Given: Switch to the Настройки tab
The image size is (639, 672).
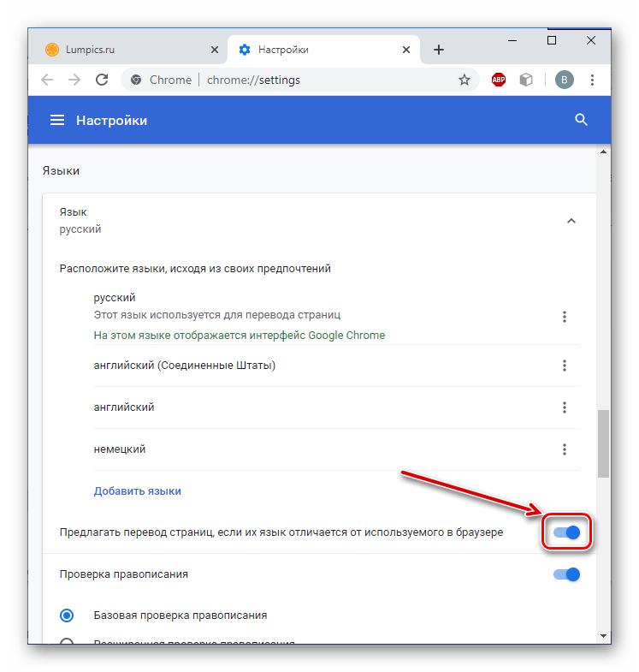Looking at the screenshot, I should 324,50.
